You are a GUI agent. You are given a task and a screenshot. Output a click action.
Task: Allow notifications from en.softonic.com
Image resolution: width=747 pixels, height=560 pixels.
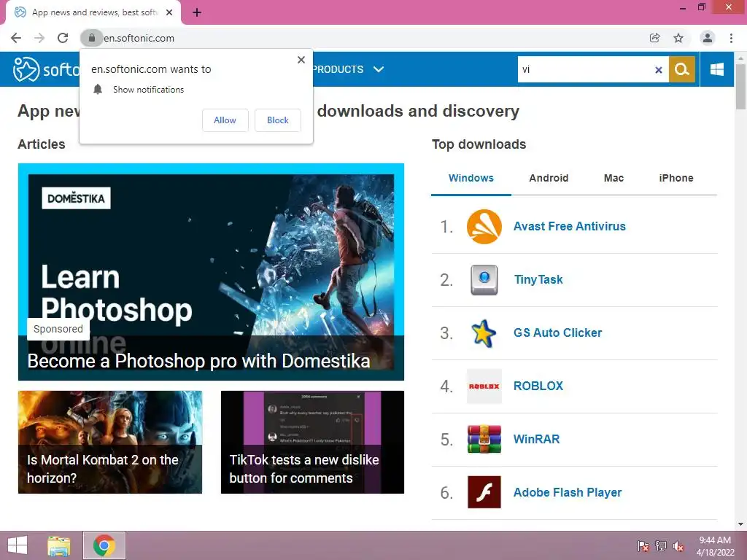(x=225, y=120)
